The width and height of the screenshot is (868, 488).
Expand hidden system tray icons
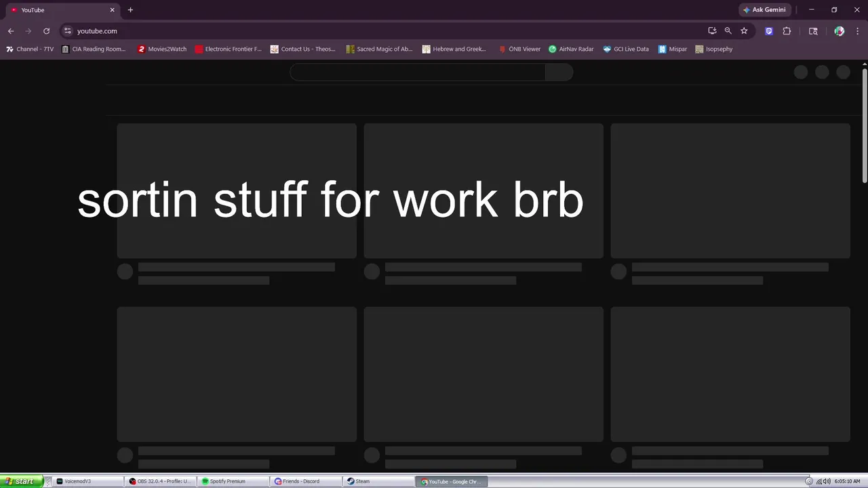click(x=809, y=481)
